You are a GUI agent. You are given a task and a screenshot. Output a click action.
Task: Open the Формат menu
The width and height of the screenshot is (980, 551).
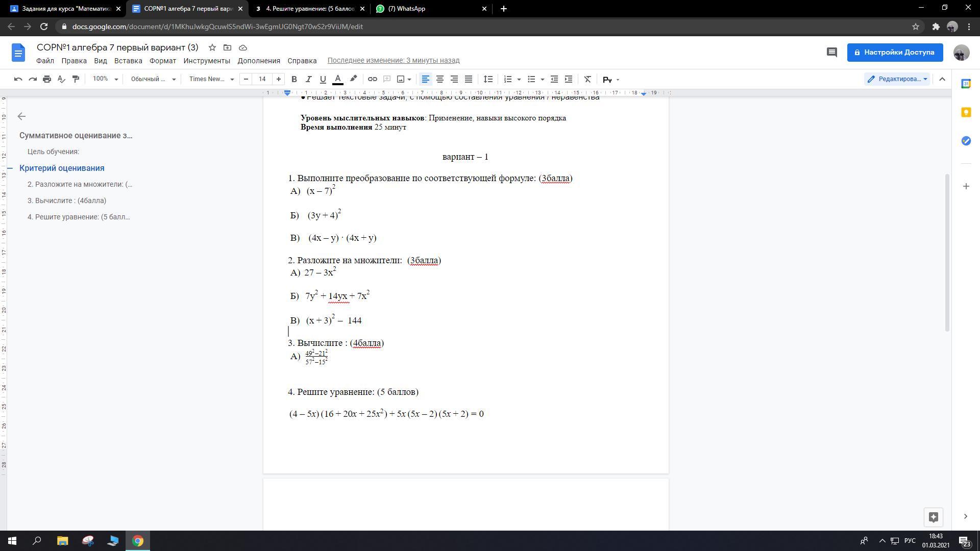162,61
